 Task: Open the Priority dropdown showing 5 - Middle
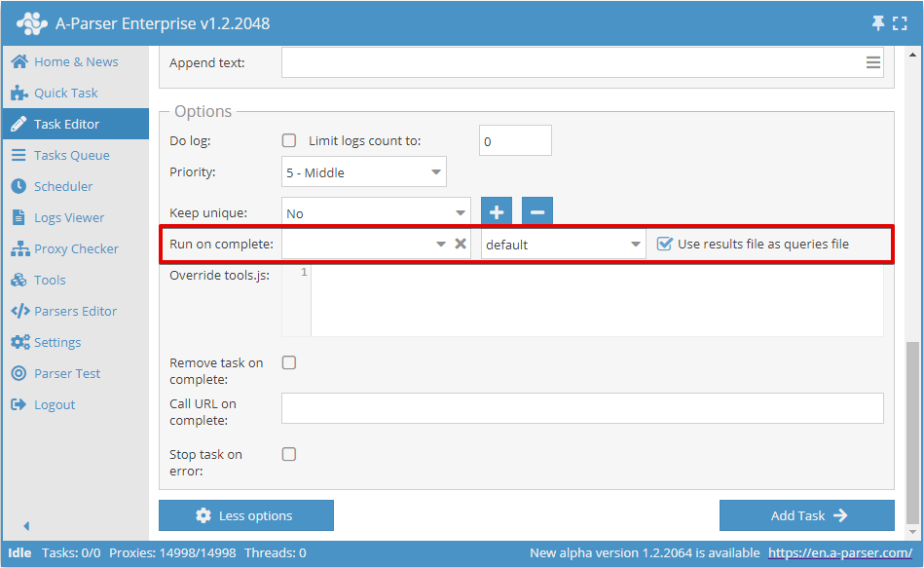click(363, 172)
